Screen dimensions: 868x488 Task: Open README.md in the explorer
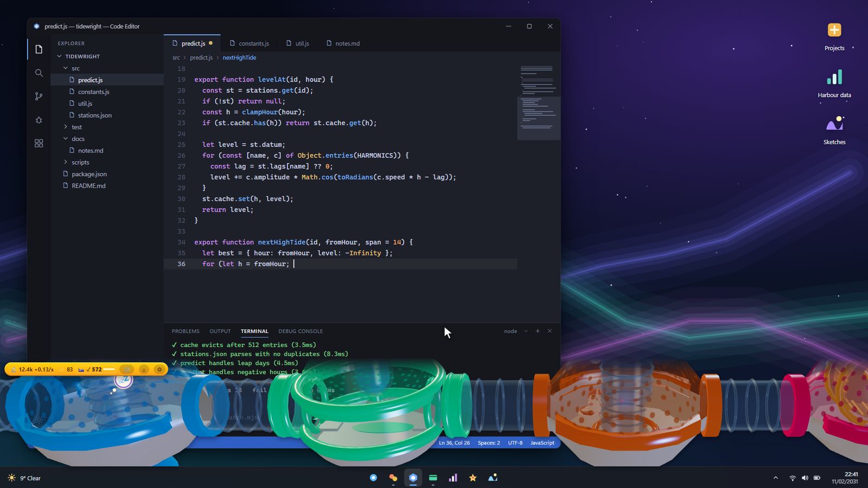tap(107, 185)
